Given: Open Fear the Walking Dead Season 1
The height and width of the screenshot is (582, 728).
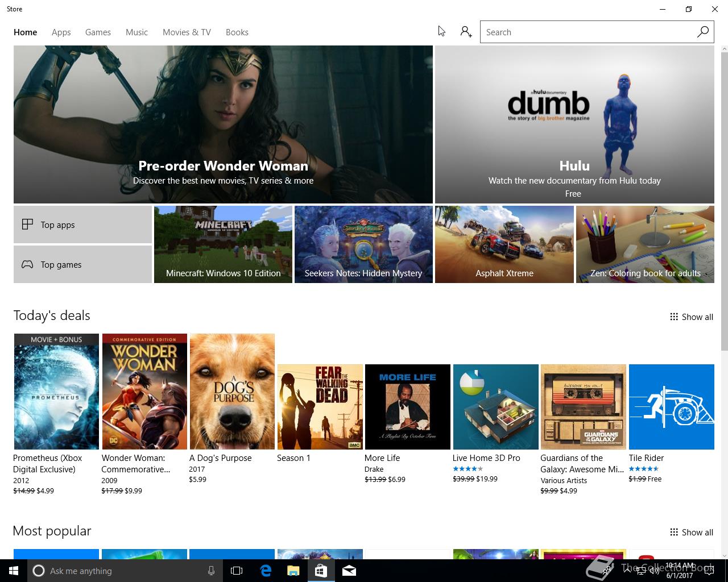Looking at the screenshot, I should (320, 407).
